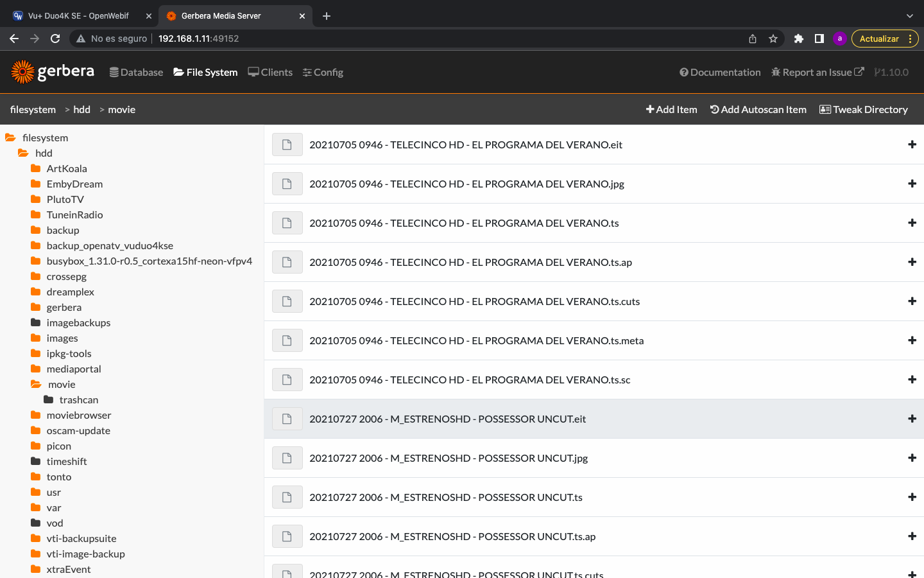This screenshot has height=578, width=924.
Task: Click Add Autoscan Item button
Action: click(x=758, y=110)
